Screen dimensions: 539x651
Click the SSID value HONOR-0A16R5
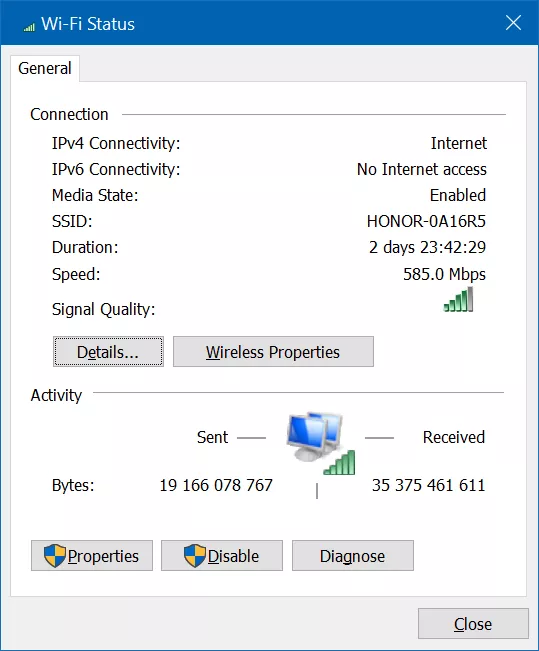426,221
